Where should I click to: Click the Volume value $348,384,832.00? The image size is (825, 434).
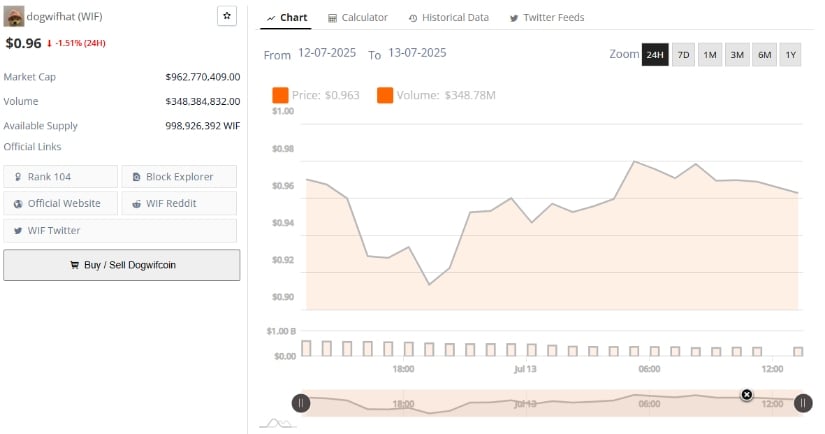203,101
